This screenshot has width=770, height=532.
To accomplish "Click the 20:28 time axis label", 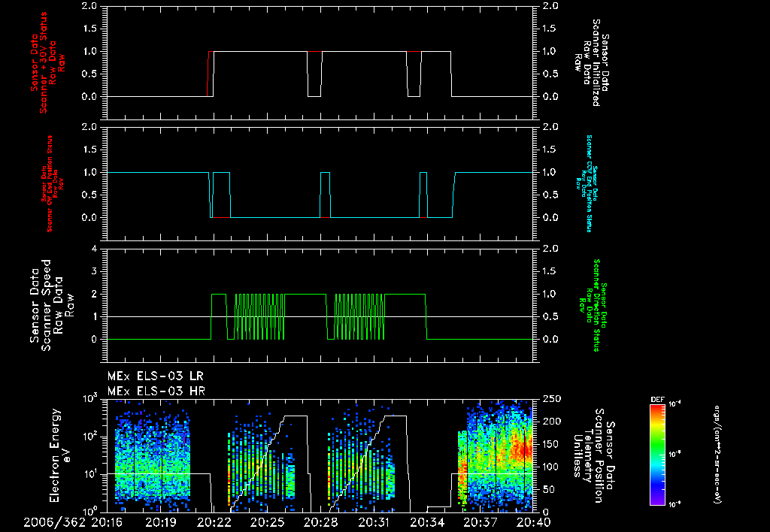I will (320, 523).
